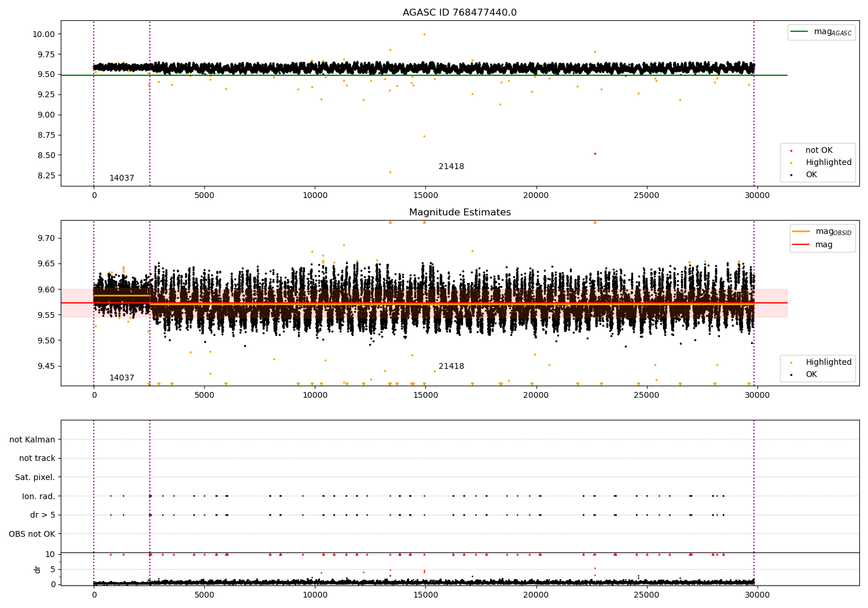Select 'Highlighted' in the top plot legend
The image size is (868, 608).
(821, 163)
